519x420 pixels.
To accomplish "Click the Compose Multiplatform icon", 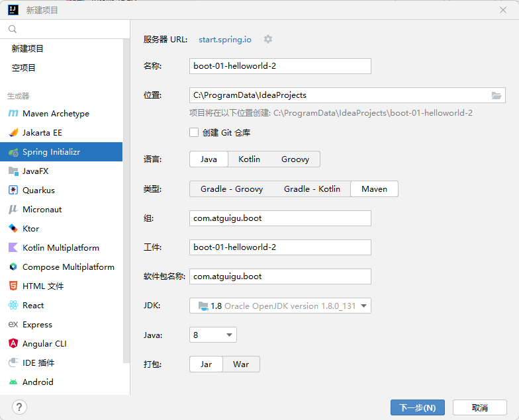I will click(x=13, y=267).
